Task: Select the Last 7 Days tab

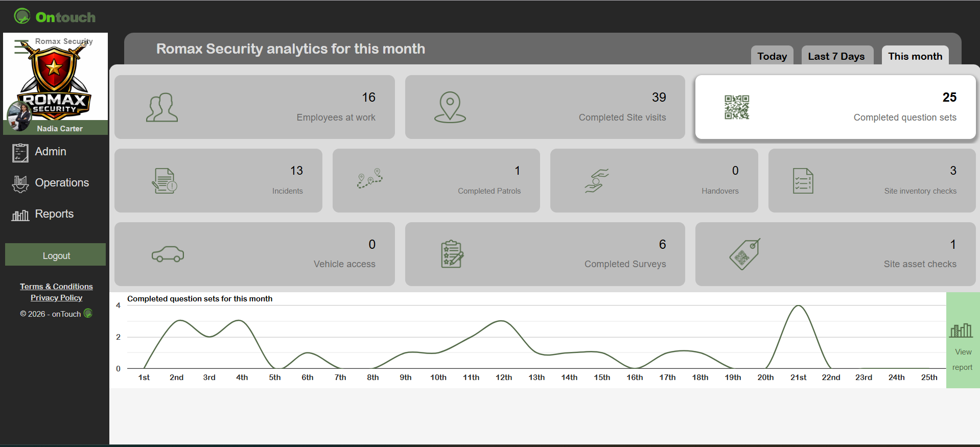Action: pyautogui.click(x=836, y=56)
